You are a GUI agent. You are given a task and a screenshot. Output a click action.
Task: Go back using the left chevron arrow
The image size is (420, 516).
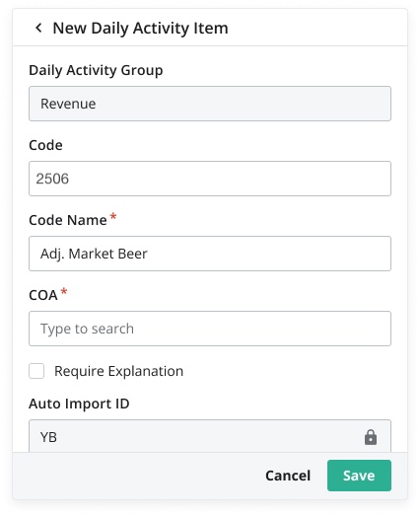pos(38,28)
